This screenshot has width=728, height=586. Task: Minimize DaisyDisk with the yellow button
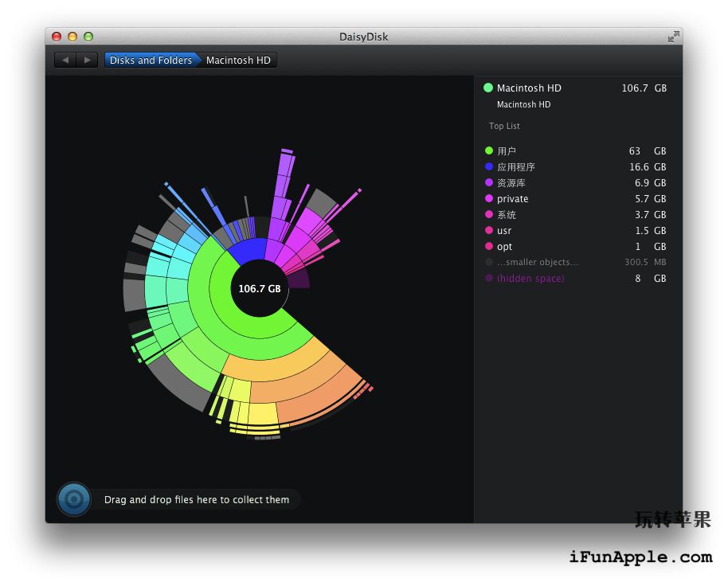(x=72, y=37)
